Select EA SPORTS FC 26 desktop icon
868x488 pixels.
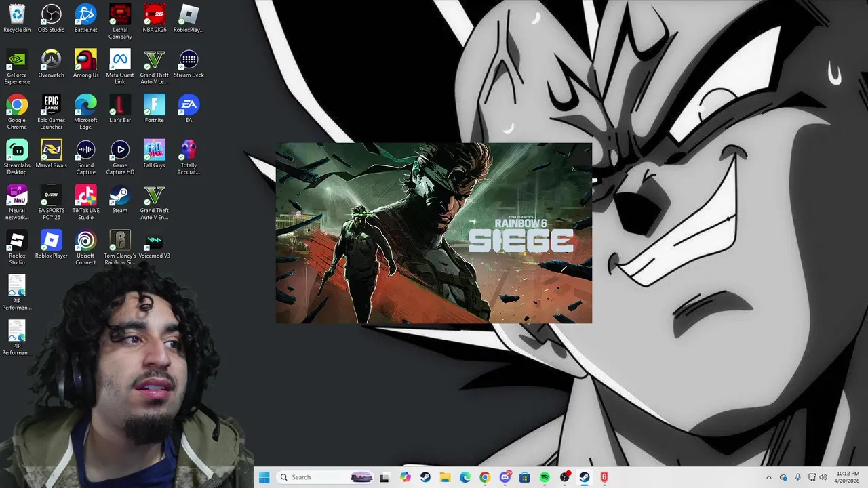pos(52,202)
